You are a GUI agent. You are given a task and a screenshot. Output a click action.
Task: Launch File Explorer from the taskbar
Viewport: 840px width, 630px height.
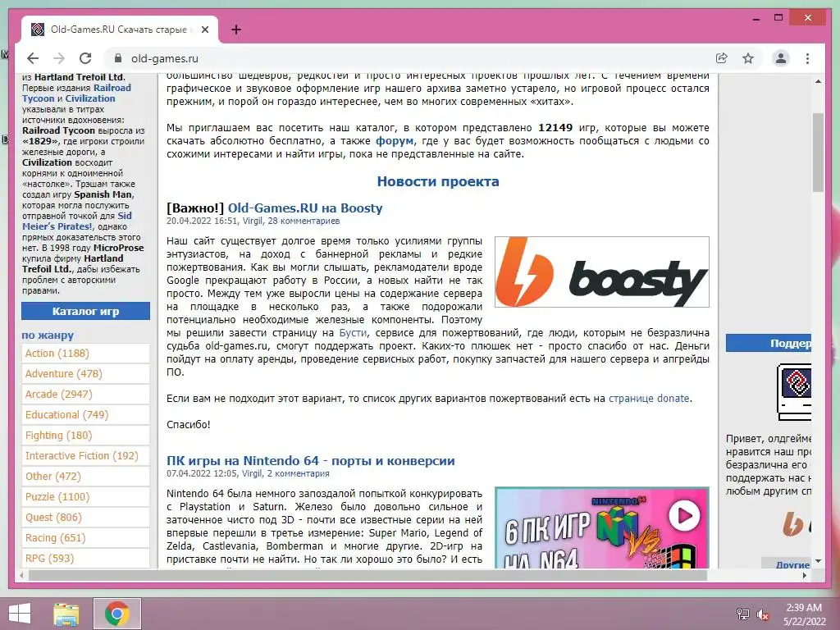pos(66,614)
